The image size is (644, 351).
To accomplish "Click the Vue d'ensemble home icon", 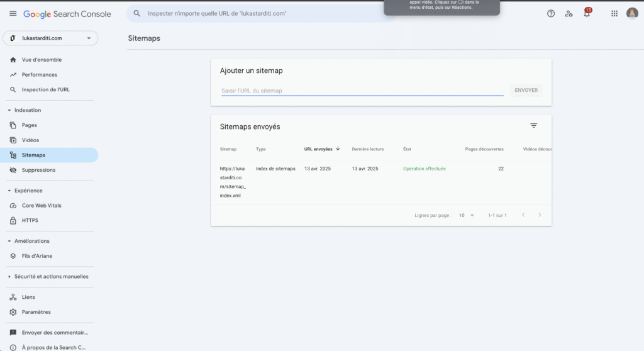I will pyautogui.click(x=13, y=60).
